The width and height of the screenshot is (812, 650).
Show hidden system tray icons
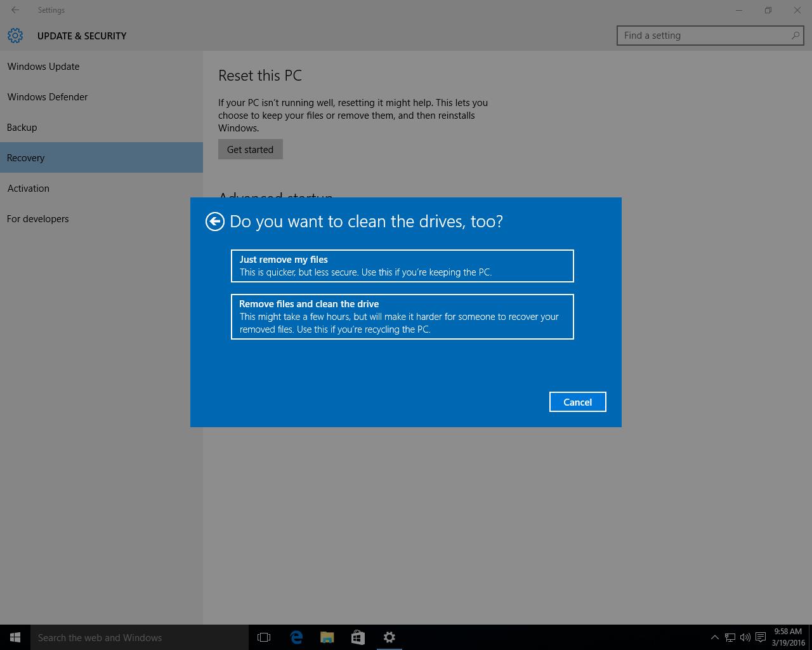click(714, 637)
